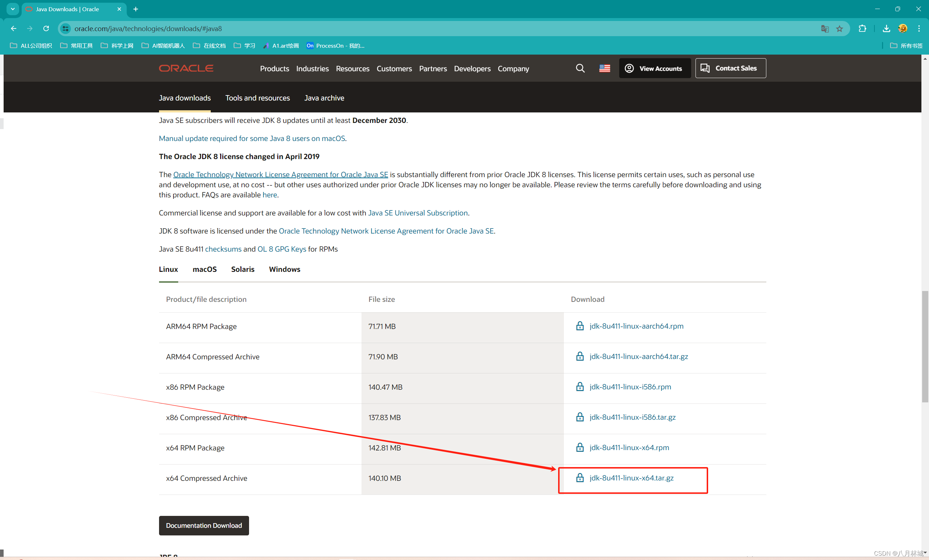Screen dimensions: 929x560
Task: Click the Contact Sales button
Action: coord(730,68)
